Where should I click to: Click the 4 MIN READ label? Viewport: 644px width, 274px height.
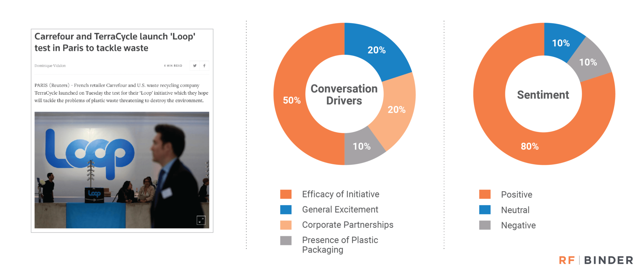(173, 66)
